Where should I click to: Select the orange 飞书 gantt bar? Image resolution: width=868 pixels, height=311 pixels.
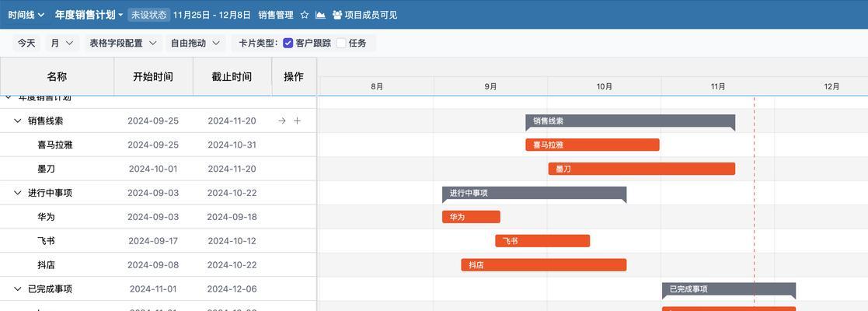tap(542, 241)
